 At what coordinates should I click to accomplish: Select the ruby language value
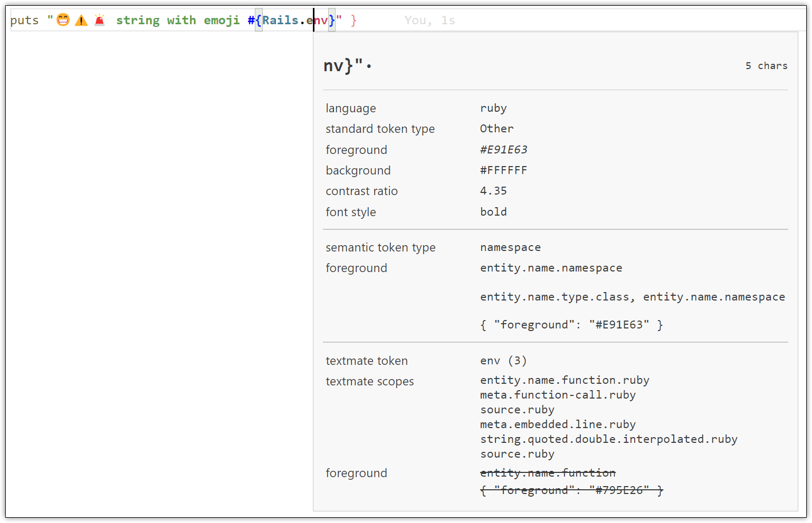click(493, 108)
